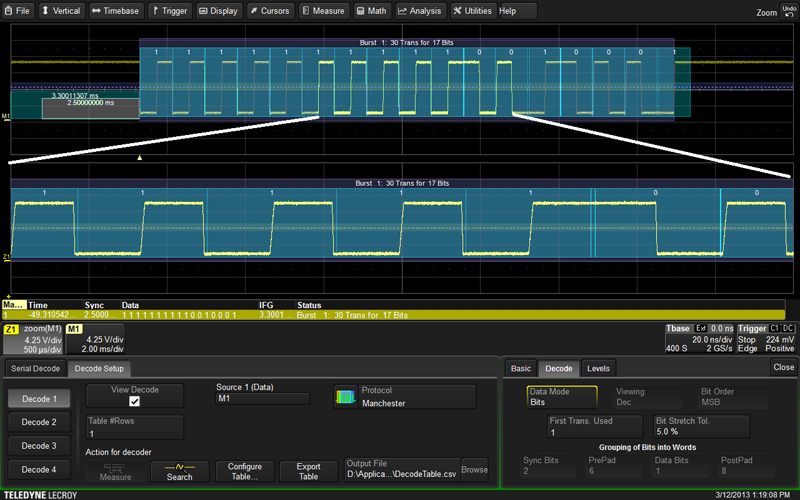800x500 pixels.
Task: Click the Undo zoom arrow icon
Action: [789, 11]
